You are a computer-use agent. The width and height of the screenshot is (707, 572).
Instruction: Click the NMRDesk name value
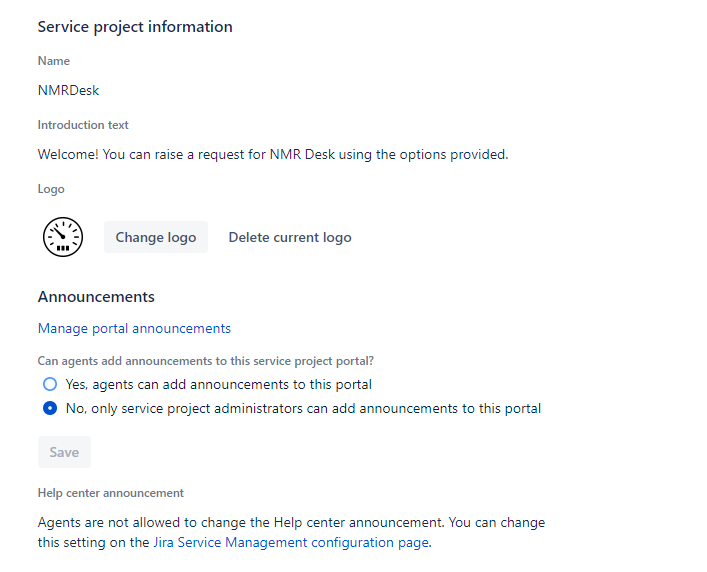pyautogui.click(x=69, y=91)
